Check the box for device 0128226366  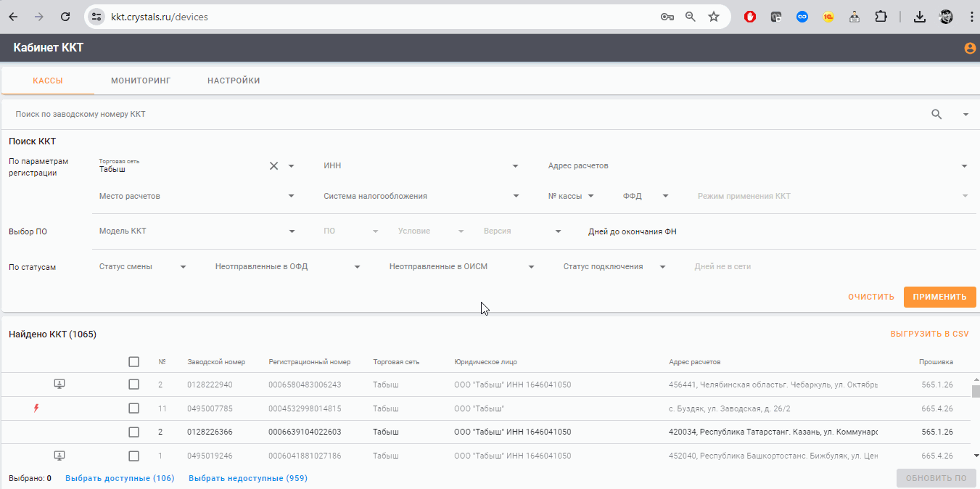pyautogui.click(x=133, y=432)
